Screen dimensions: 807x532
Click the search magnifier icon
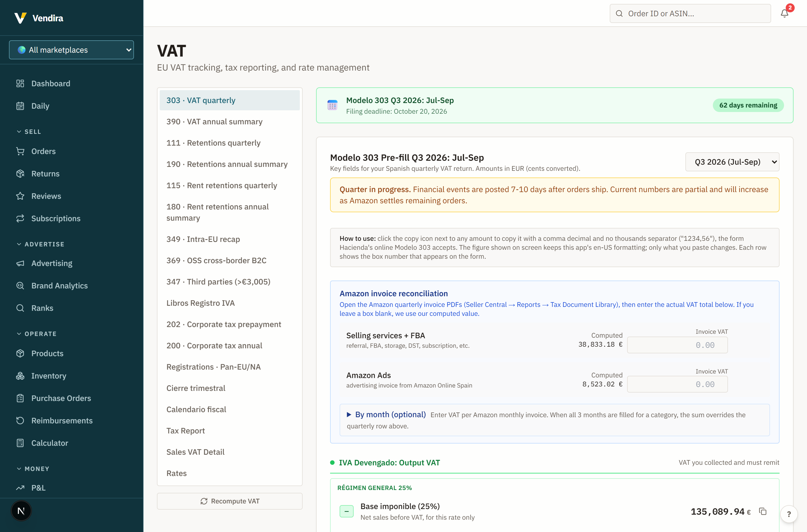click(x=619, y=13)
